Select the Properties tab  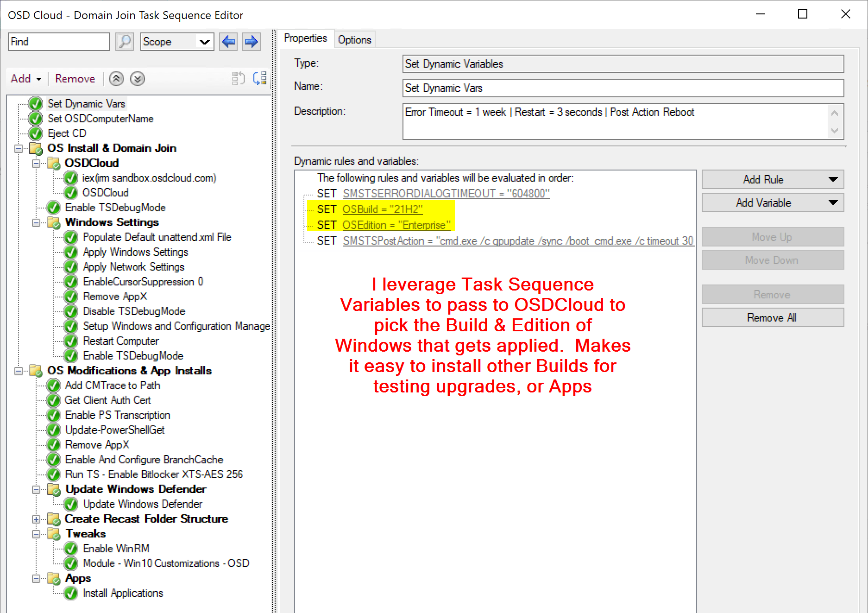tap(305, 38)
